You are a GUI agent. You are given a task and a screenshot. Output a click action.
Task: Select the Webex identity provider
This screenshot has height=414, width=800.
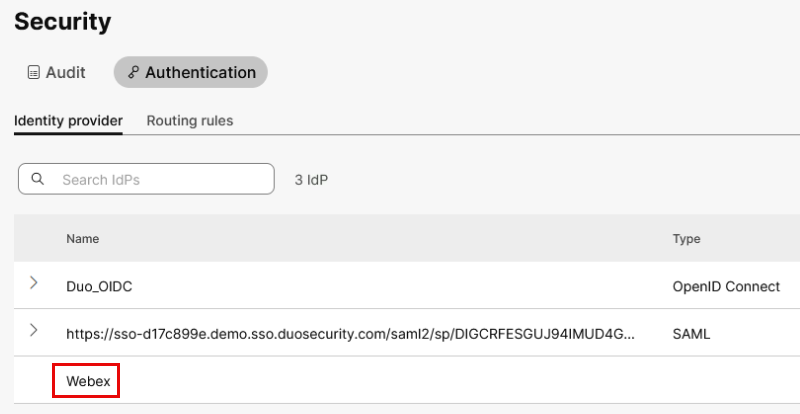click(87, 381)
